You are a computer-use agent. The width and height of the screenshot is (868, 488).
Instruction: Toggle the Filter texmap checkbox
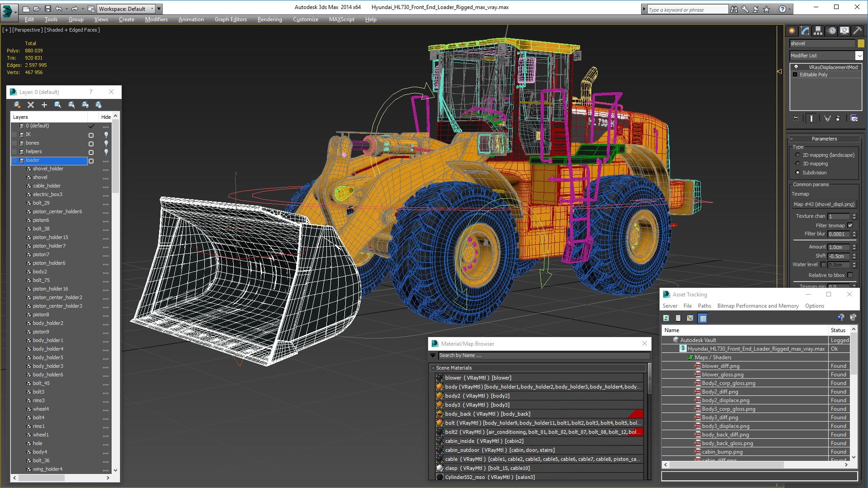pyautogui.click(x=850, y=225)
